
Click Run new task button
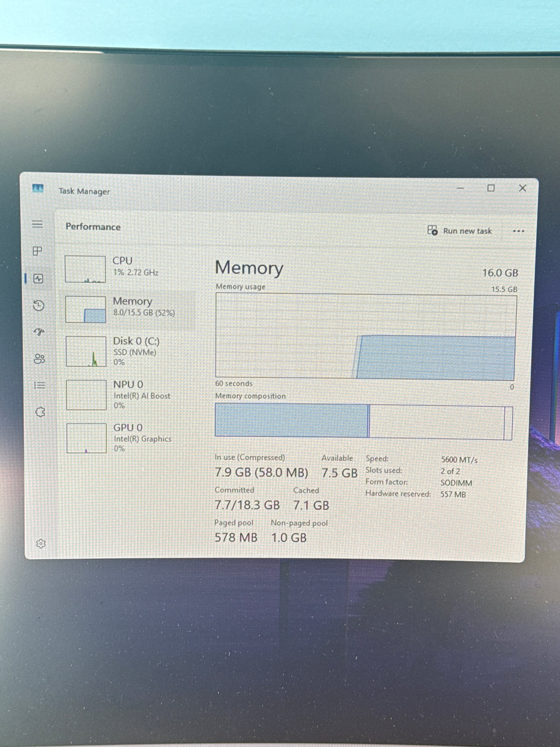point(459,231)
